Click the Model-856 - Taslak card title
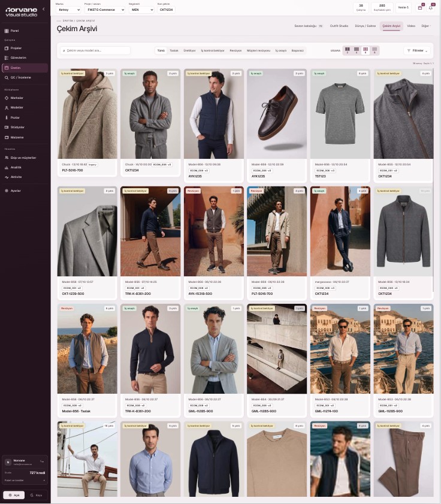This screenshot has height=504, width=441. (76, 411)
